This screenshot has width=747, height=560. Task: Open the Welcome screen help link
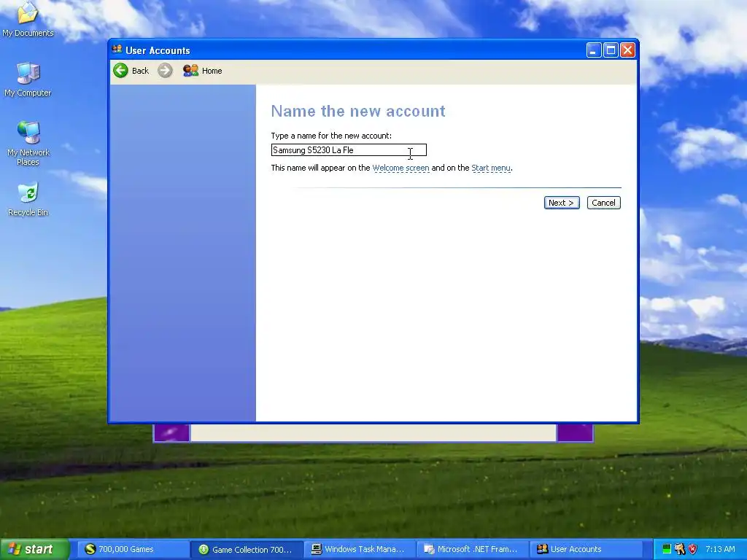(x=400, y=168)
